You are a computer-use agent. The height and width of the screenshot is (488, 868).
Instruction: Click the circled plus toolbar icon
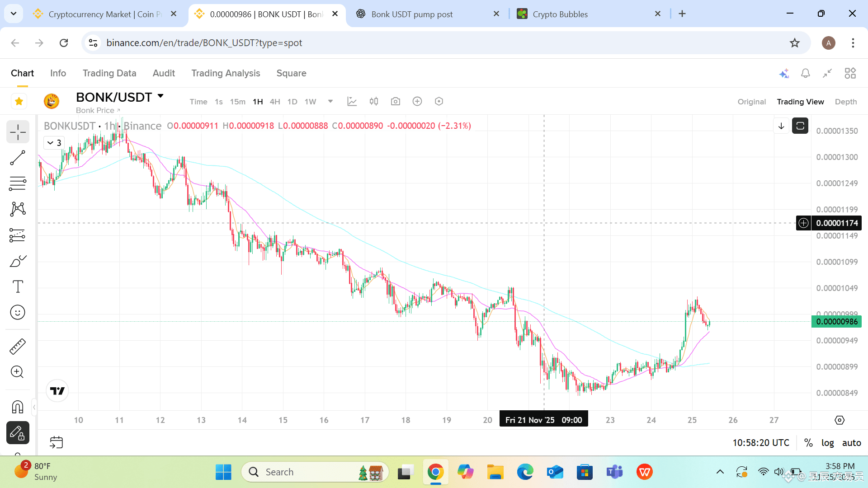click(x=417, y=102)
